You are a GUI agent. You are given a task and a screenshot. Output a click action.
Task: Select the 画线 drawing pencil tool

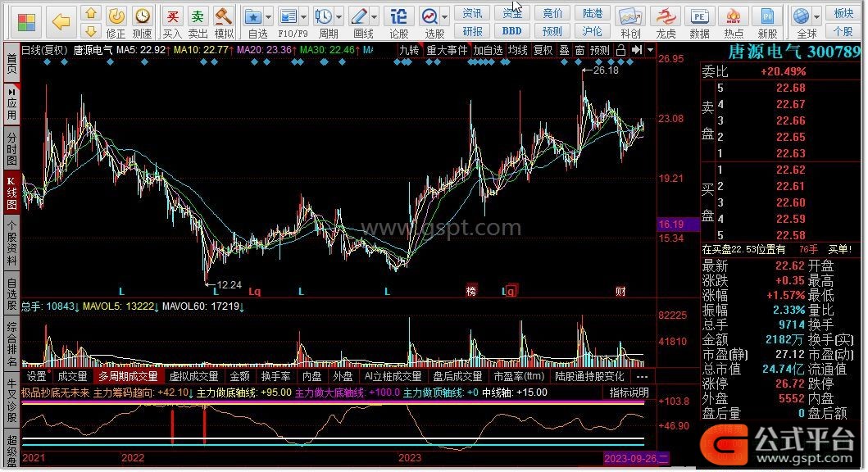click(359, 16)
